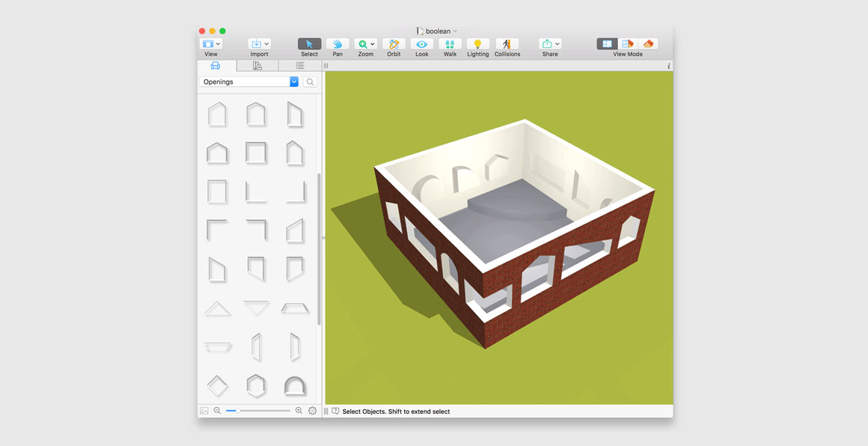
Task: Pick the top-left corner bracket opening
Action: pyautogui.click(x=217, y=230)
